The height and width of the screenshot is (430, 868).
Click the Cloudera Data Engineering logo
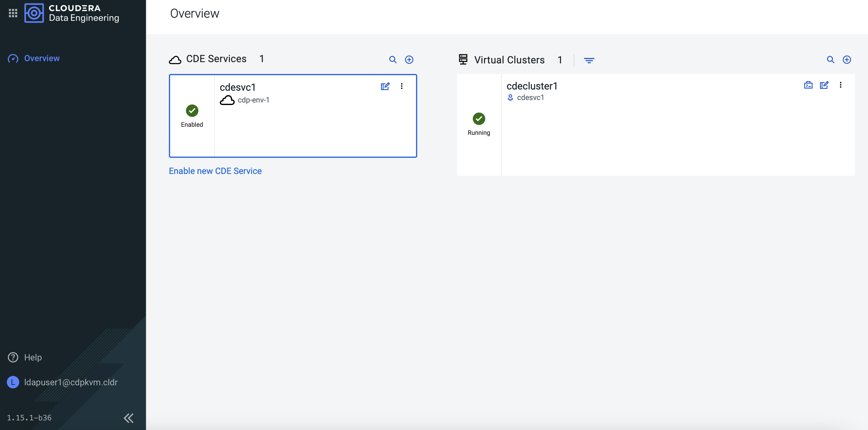click(34, 13)
